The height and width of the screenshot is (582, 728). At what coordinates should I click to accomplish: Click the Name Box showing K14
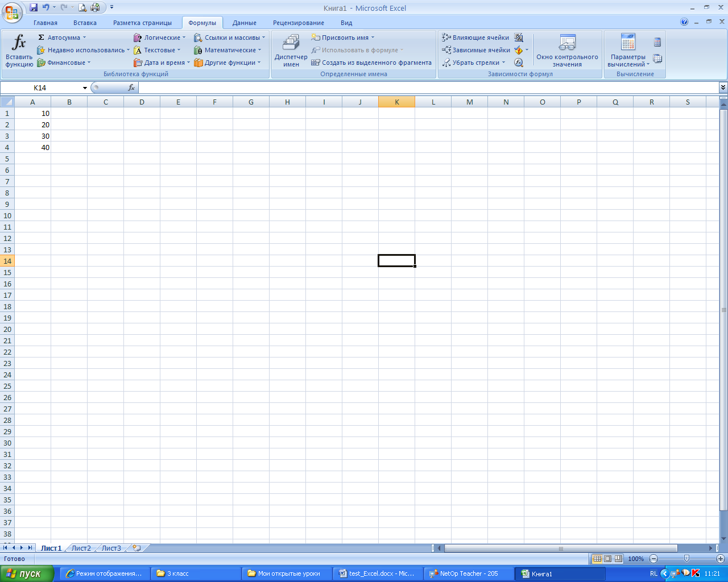tap(44, 88)
